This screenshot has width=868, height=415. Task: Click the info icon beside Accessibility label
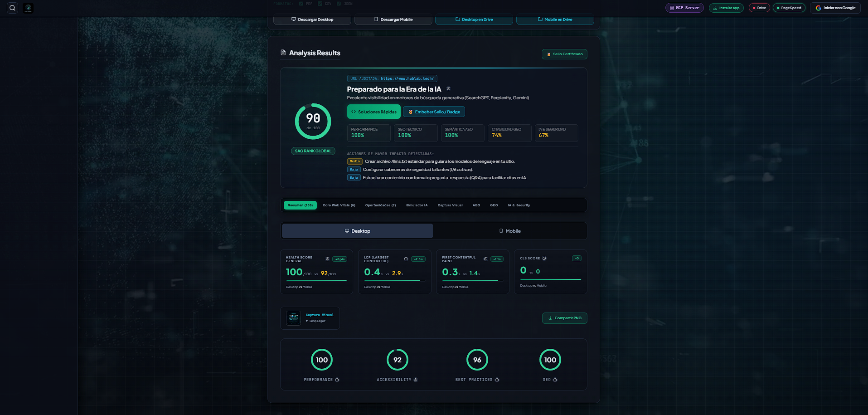pos(416,380)
